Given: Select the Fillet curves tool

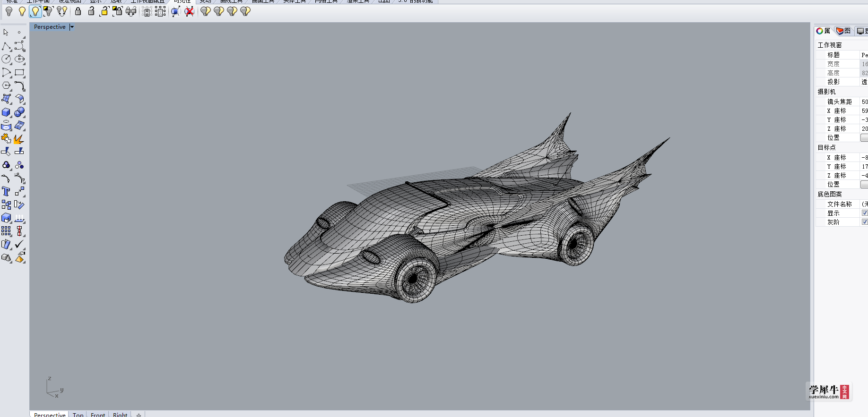Looking at the screenshot, I should 19,85.
